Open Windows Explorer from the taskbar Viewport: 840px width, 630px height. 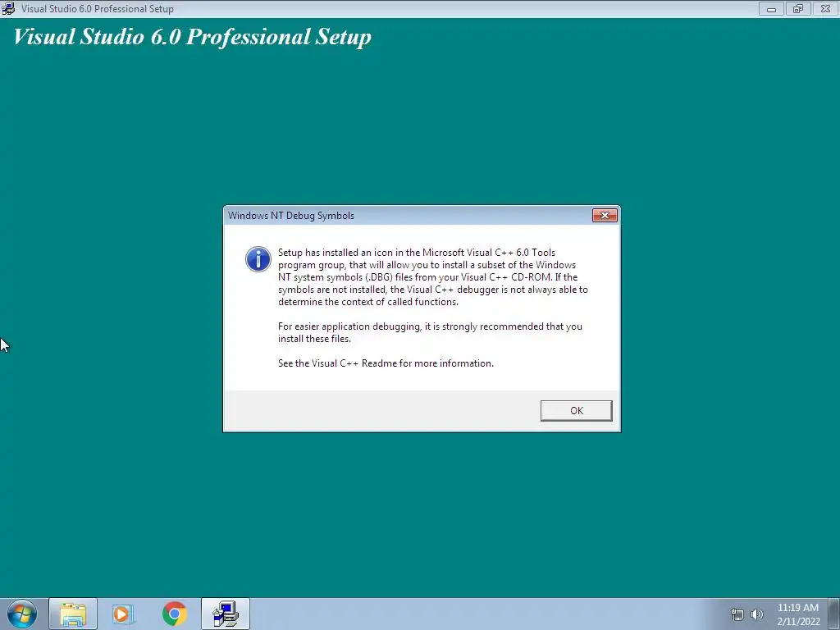[73, 614]
